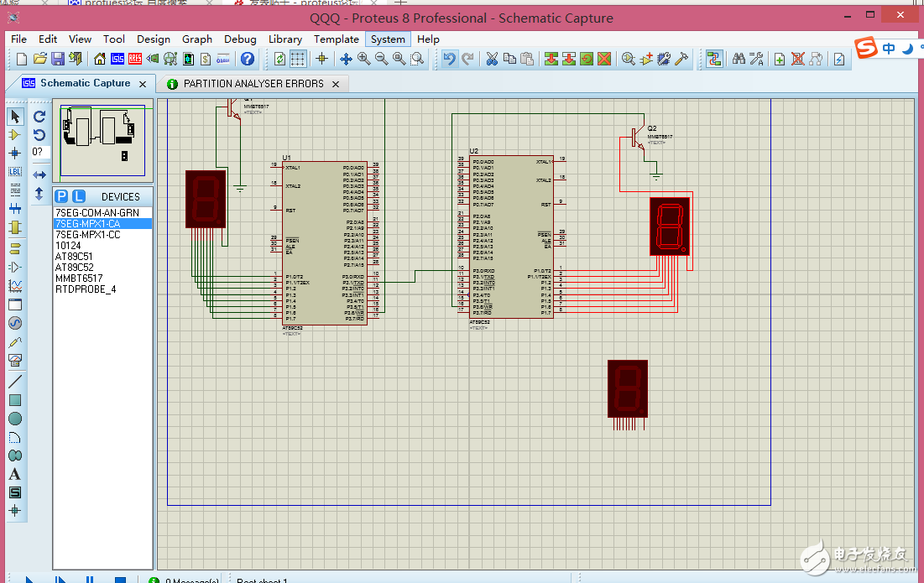Image resolution: width=924 pixels, height=583 pixels.
Task: Open the Template menu
Action: [x=337, y=39]
